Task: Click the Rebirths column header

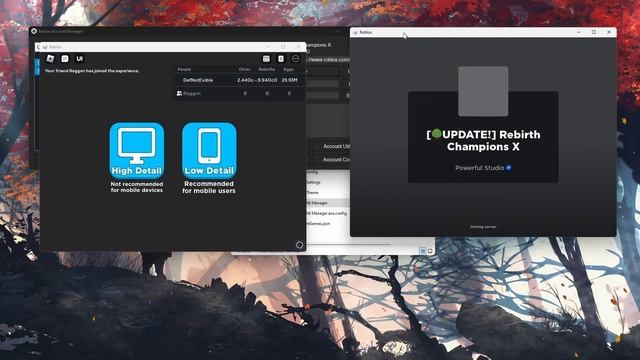Action: click(267, 69)
